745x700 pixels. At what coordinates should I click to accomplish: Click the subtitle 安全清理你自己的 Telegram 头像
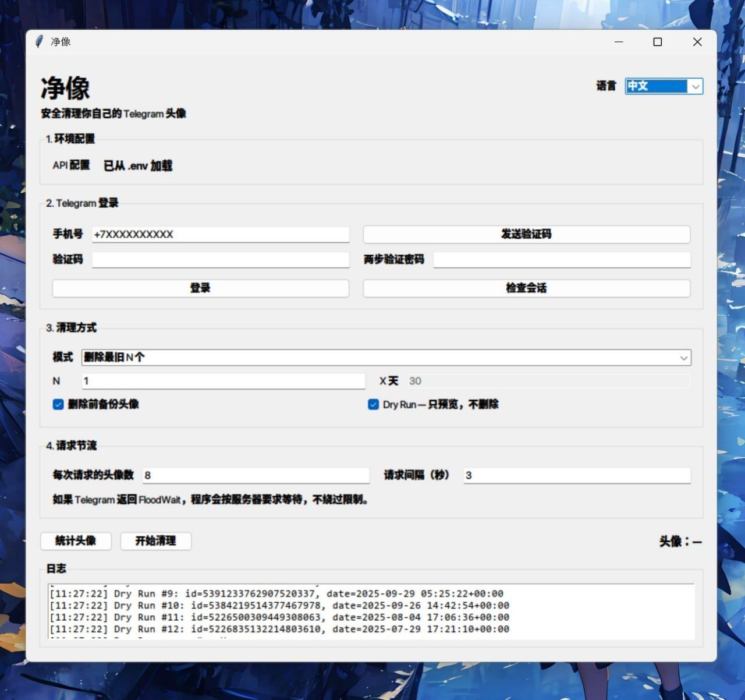point(113,114)
